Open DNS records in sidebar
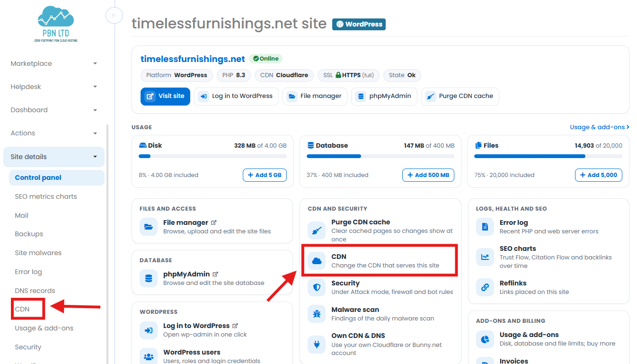 (35, 291)
